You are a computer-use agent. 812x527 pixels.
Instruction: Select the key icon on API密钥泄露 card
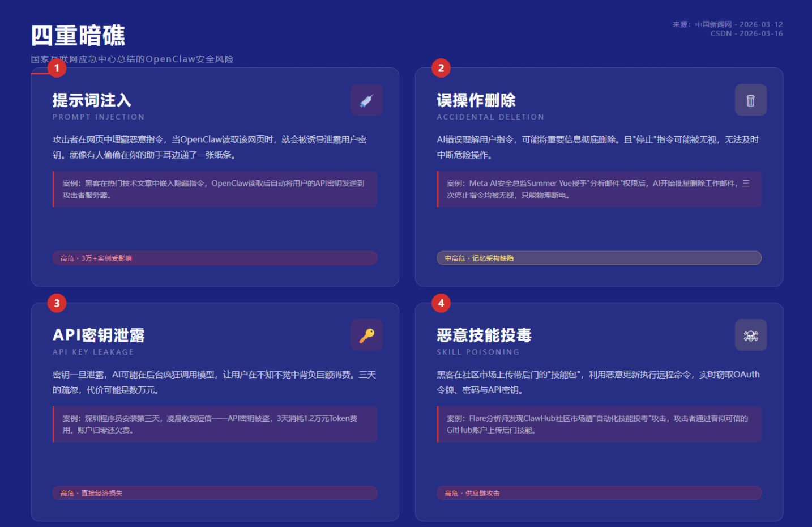pos(366,335)
